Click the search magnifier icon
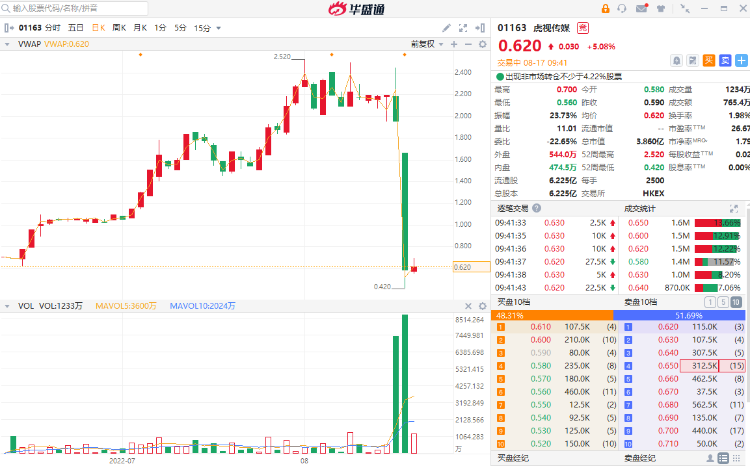Screen dimensions: 750x466 (6, 8)
